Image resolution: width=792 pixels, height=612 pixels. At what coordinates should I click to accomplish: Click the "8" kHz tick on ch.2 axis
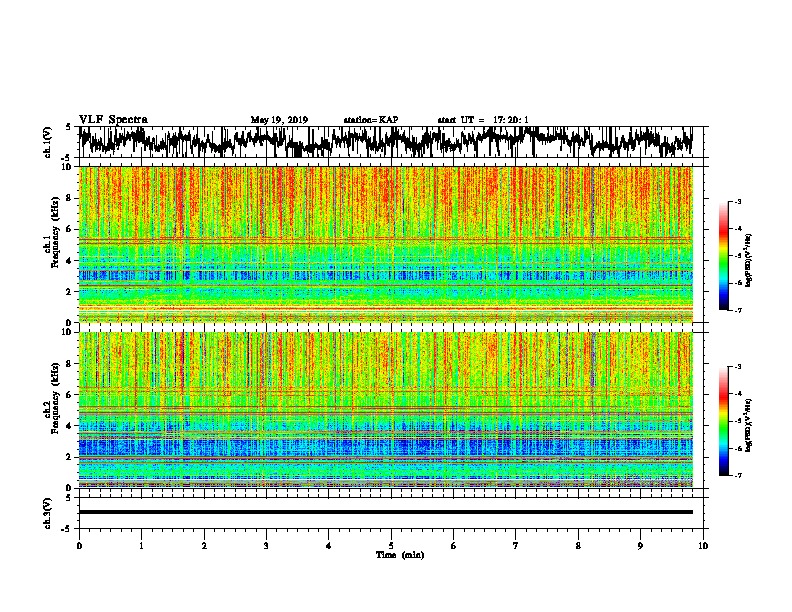pyautogui.click(x=70, y=364)
